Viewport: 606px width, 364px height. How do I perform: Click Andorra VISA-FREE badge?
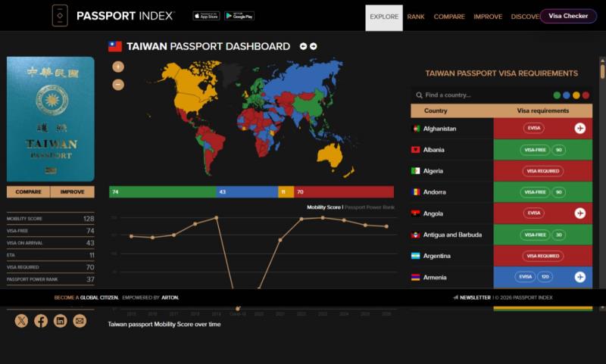pyautogui.click(x=535, y=192)
